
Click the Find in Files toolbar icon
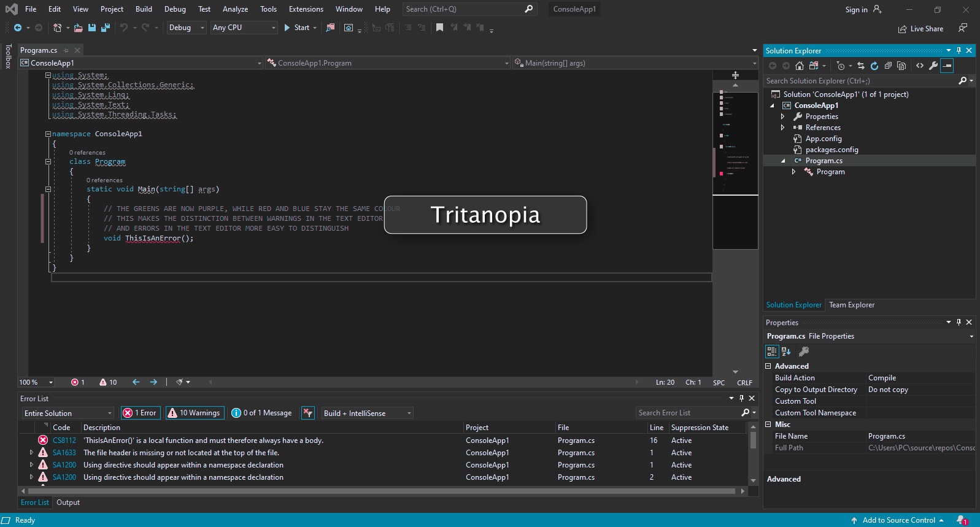[x=330, y=28]
